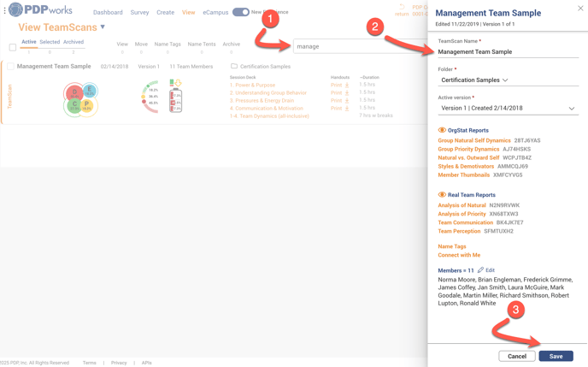Toggle visibility eye for Real Team Reports
The height and width of the screenshot is (367, 588).
click(442, 195)
